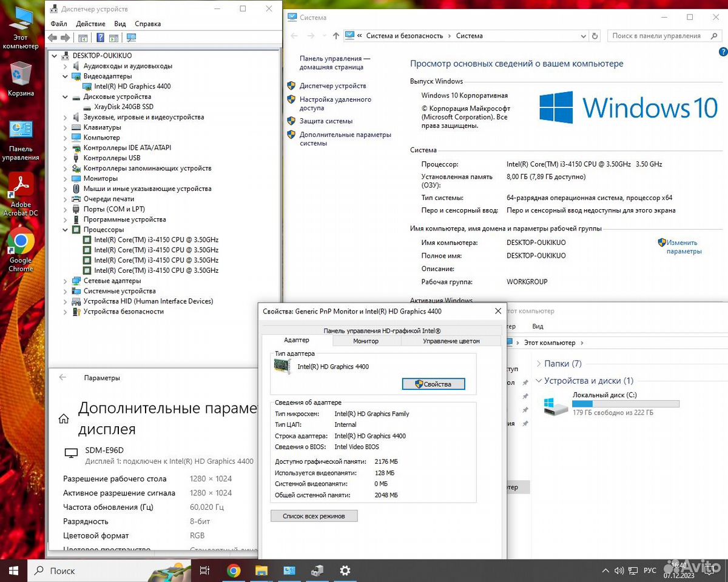The height and width of the screenshot is (582, 728).
Task: Expand Аудиовходы и аудиовыходы node
Action: (x=66, y=65)
